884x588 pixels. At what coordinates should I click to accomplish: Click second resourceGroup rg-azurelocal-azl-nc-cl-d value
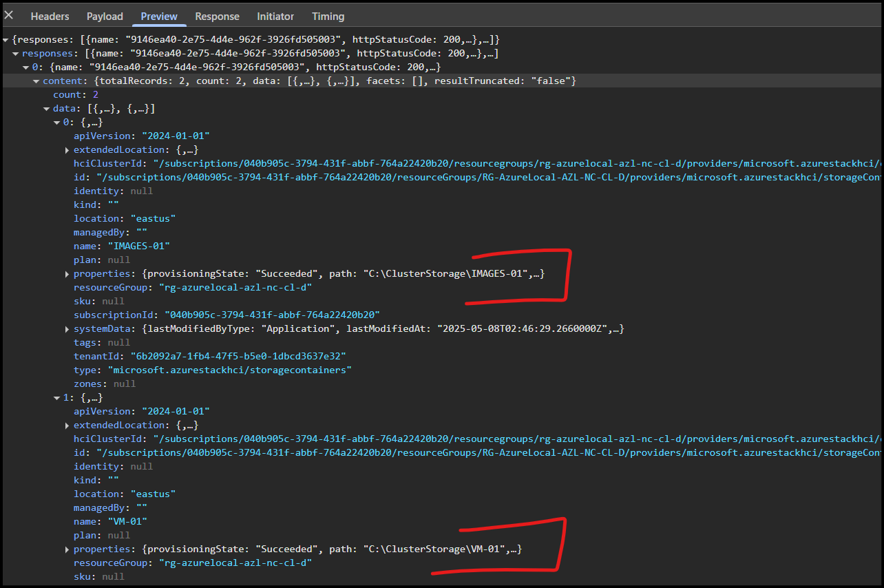click(235, 563)
